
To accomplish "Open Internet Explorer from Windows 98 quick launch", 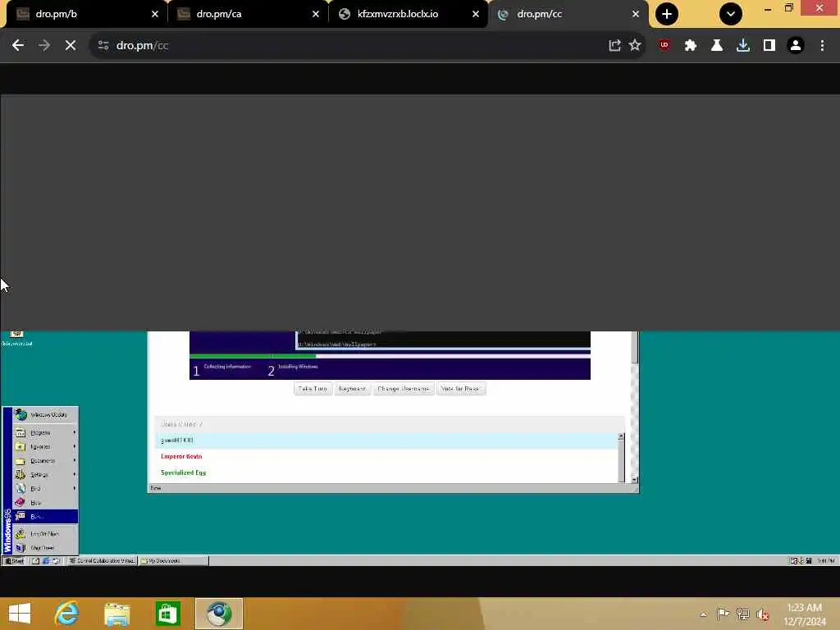I will coord(46,561).
